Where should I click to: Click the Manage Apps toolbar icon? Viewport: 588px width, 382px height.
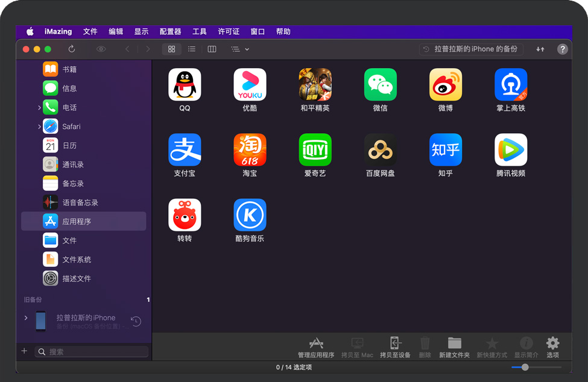[x=316, y=343]
